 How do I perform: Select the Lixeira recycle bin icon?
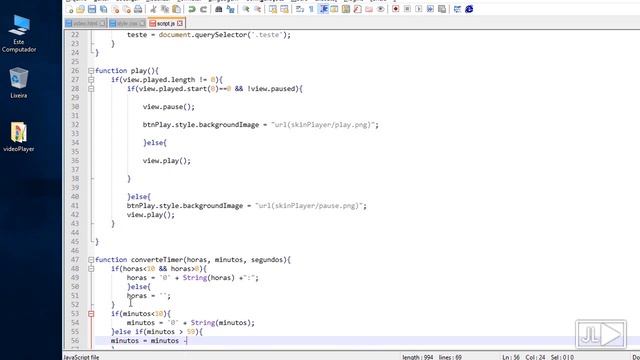19,83
